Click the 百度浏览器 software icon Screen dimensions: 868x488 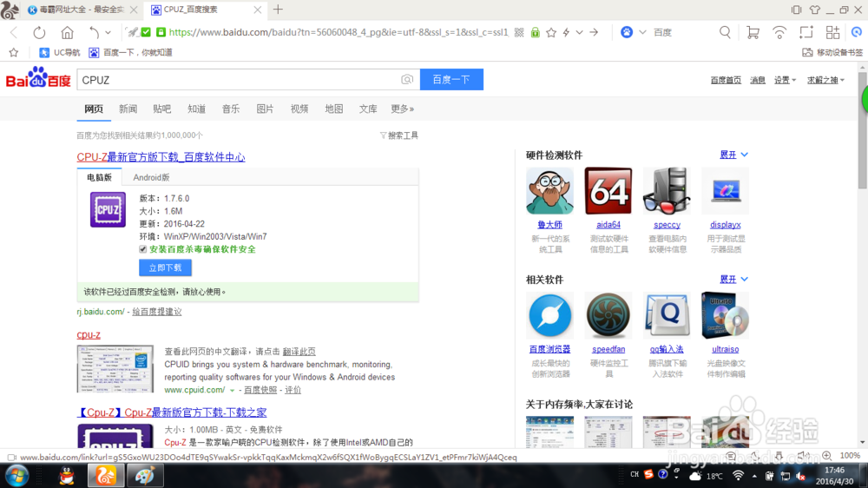(549, 316)
